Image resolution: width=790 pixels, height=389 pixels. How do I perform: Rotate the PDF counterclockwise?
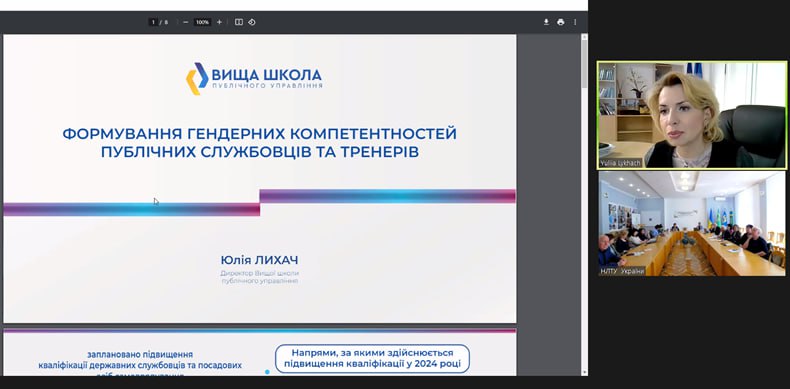point(251,22)
